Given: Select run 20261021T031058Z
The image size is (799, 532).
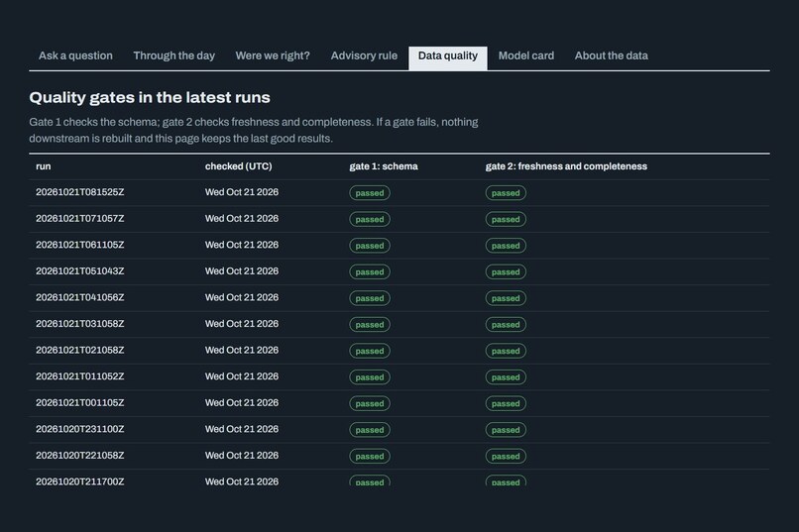Looking at the screenshot, I should (x=80, y=324).
